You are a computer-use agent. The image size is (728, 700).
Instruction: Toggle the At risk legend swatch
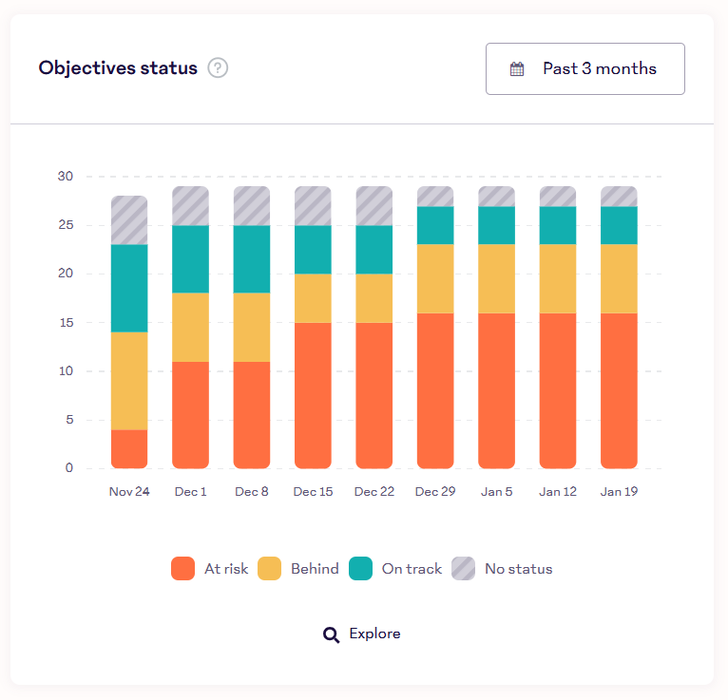[x=183, y=569]
